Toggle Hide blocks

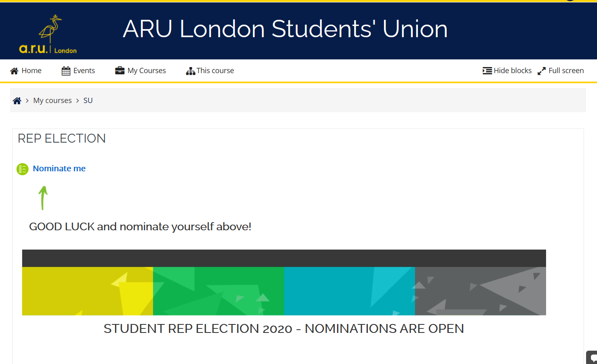point(513,71)
